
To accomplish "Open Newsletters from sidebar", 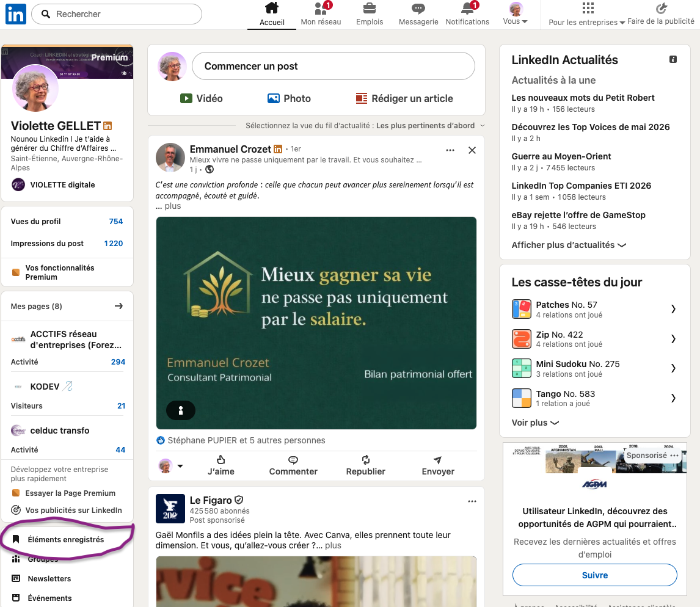I will (41, 579).
